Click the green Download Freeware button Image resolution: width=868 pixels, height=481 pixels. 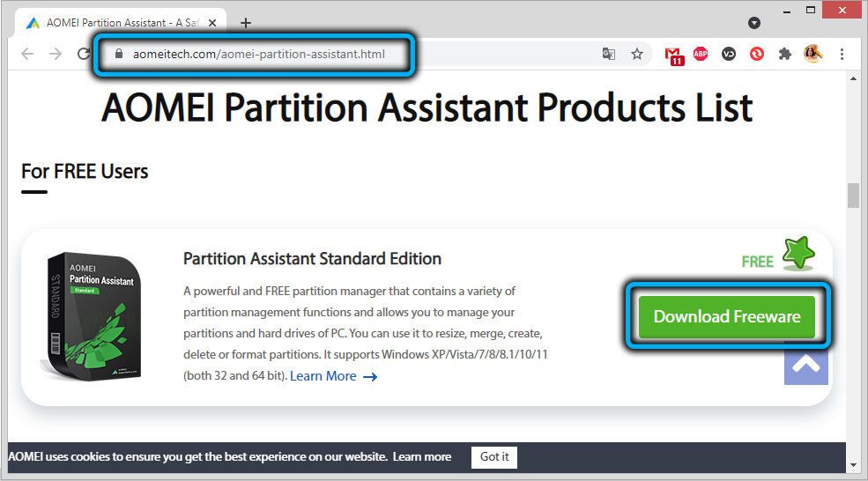click(x=727, y=317)
